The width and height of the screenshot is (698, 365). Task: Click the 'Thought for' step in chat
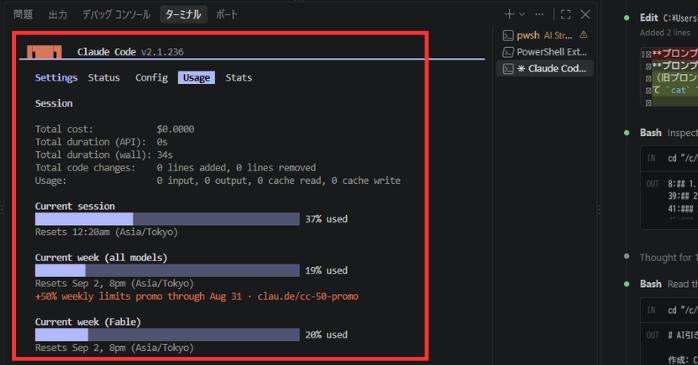point(668,257)
